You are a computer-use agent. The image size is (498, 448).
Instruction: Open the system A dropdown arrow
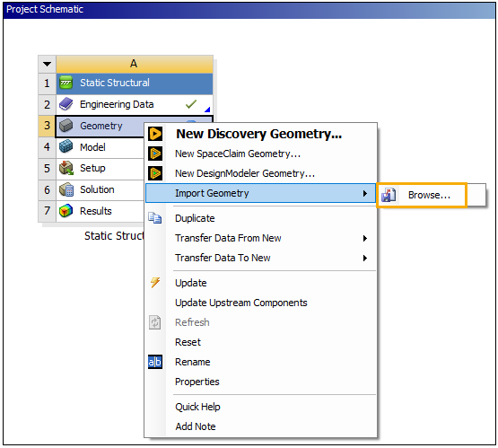[47, 64]
